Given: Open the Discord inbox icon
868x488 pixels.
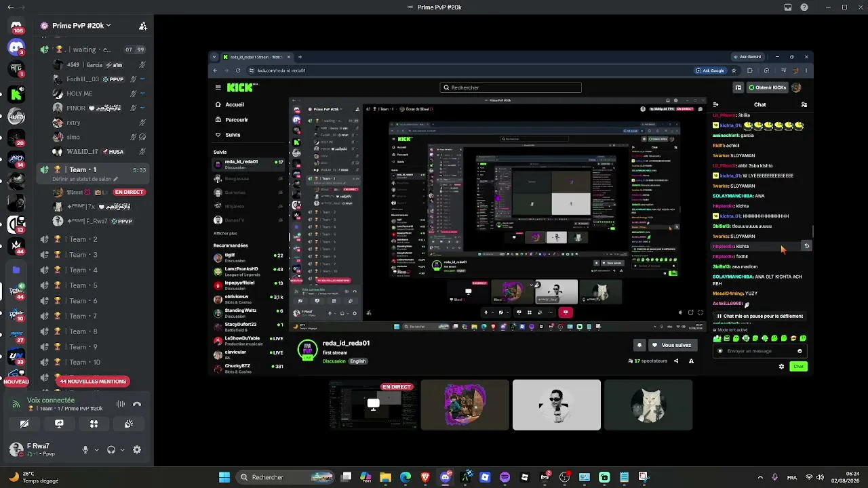Looking at the screenshot, I should [x=788, y=7].
